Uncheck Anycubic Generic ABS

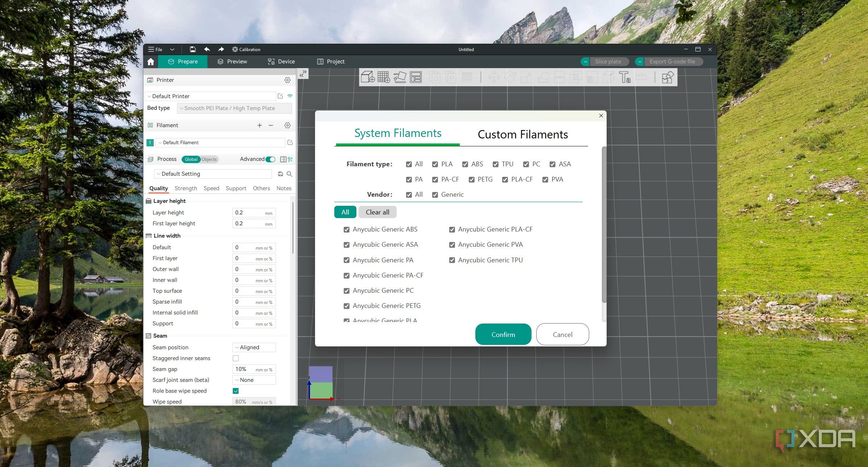(x=347, y=230)
